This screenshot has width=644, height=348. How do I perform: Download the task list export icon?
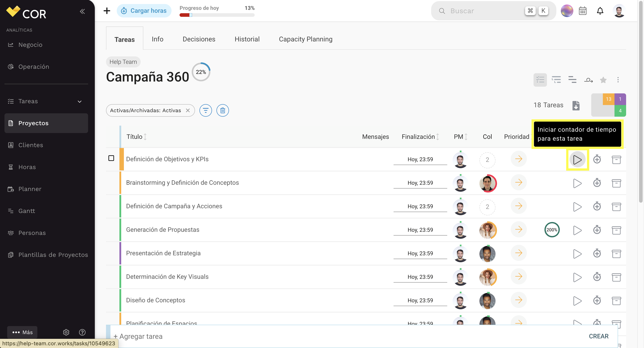(576, 105)
